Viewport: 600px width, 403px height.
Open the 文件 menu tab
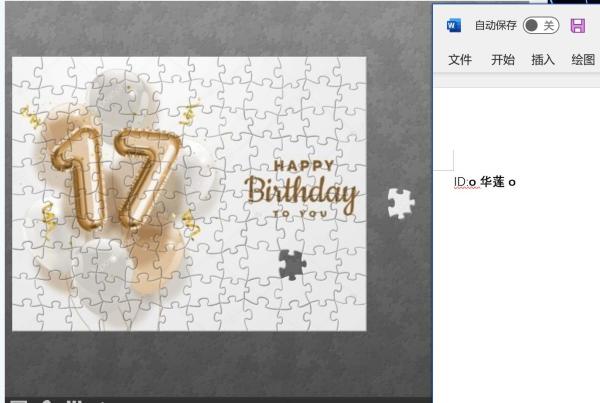[460, 60]
